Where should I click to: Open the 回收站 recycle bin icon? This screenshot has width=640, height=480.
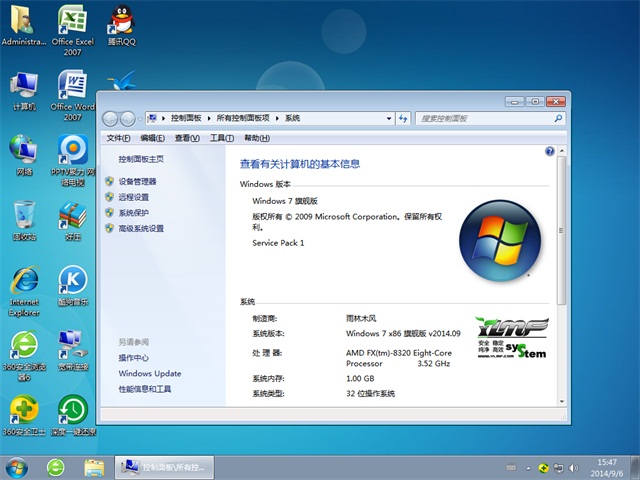24,220
